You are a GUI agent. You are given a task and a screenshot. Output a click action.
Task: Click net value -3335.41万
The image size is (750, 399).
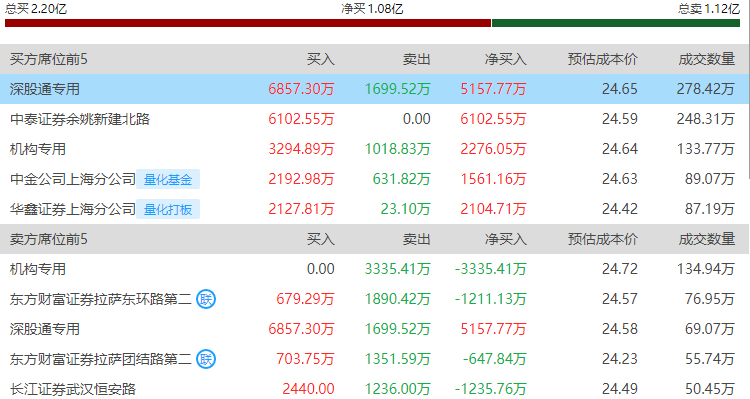click(x=490, y=269)
